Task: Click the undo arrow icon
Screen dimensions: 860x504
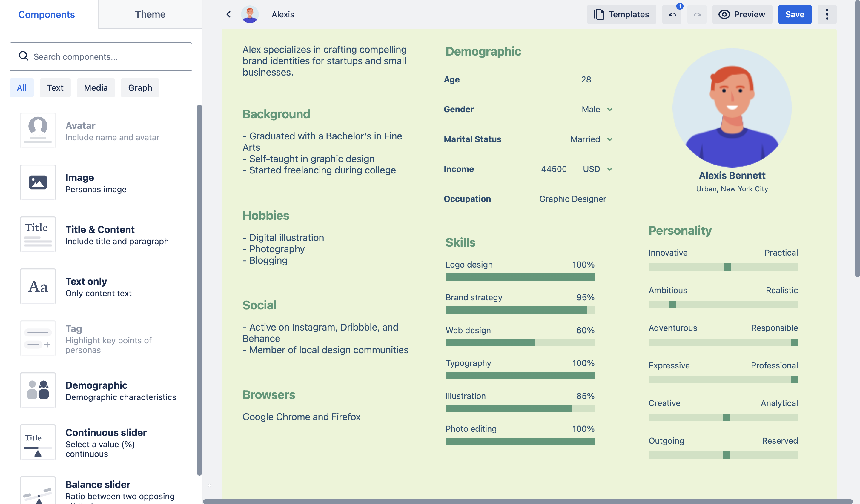Action: [672, 14]
